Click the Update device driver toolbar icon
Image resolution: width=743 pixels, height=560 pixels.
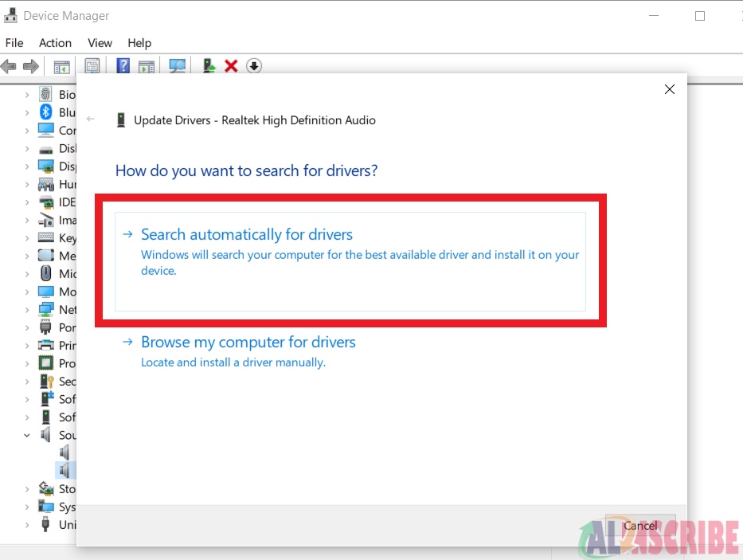tap(209, 65)
